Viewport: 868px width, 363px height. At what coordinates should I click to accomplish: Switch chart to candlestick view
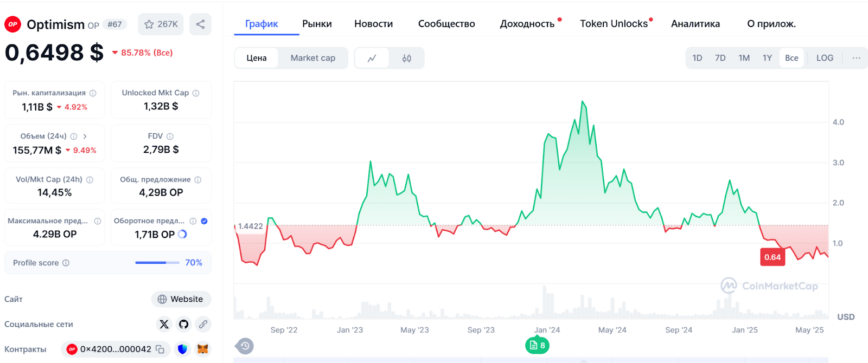point(407,58)
